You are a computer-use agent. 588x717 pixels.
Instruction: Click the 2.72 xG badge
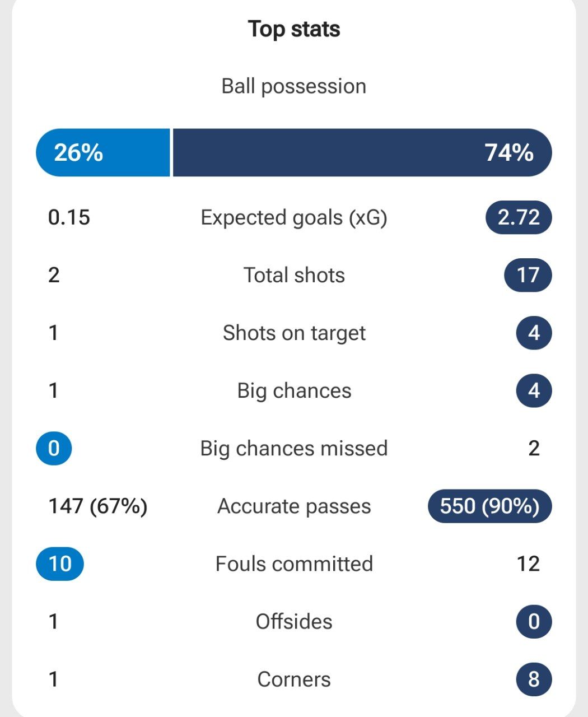pos(519,217)
